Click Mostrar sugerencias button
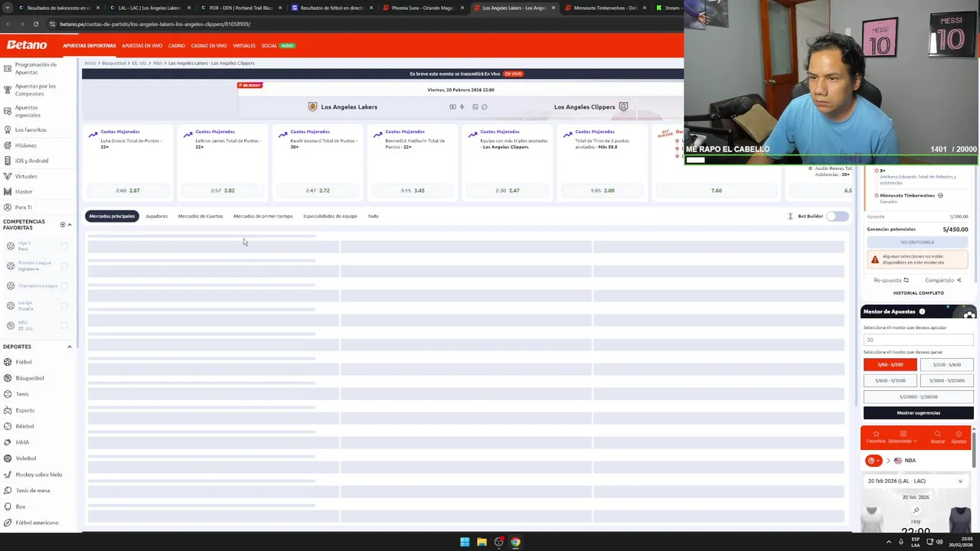Image resolution: width=980 pixels, height=551 pixels. pyautogui.click(x=918, y=412)
